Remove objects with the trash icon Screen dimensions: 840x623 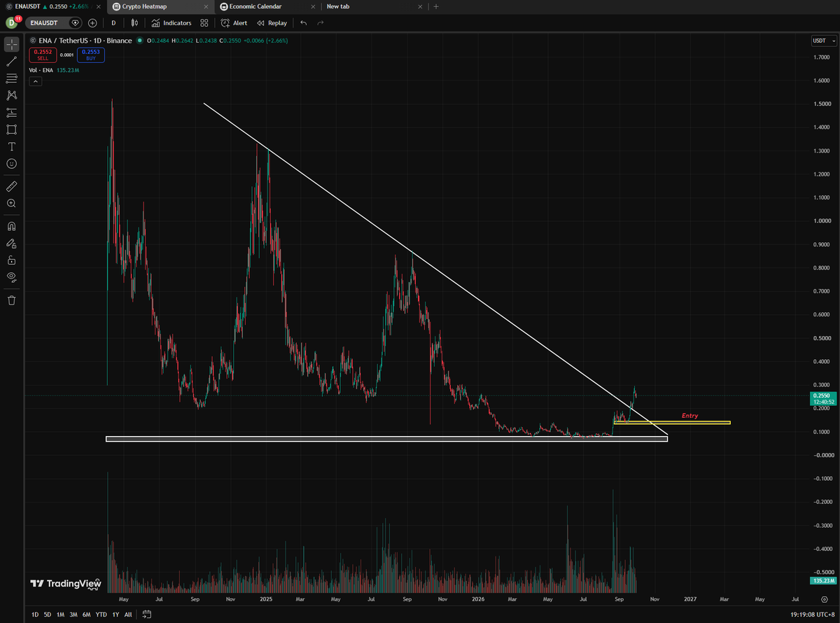pos(11,300)
